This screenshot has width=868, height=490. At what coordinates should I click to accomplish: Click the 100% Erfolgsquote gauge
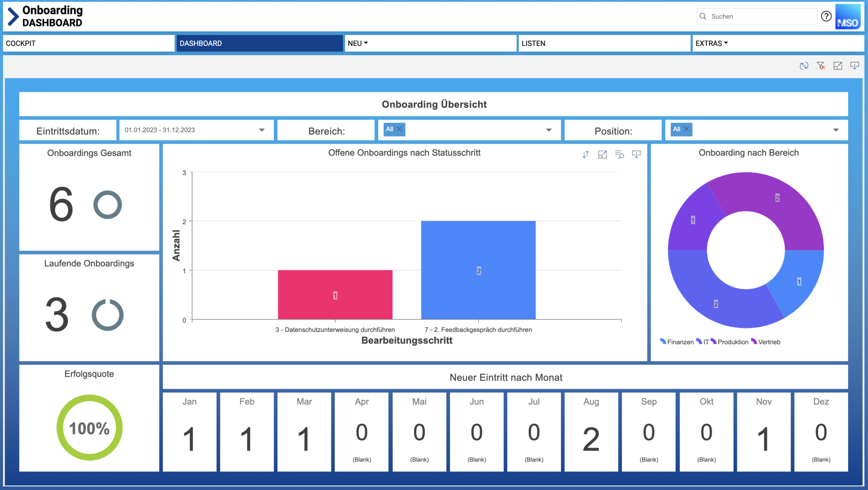tap(89, 428)
